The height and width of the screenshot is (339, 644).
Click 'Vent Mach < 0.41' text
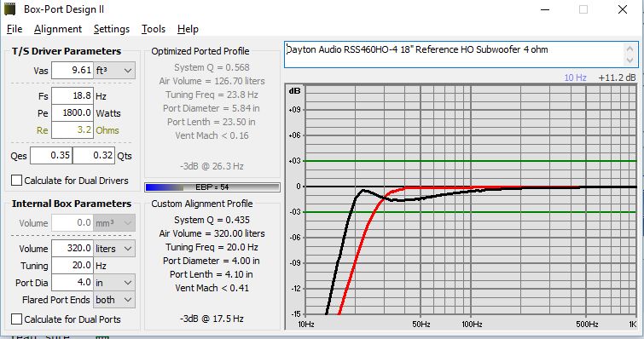coord(212,288)
